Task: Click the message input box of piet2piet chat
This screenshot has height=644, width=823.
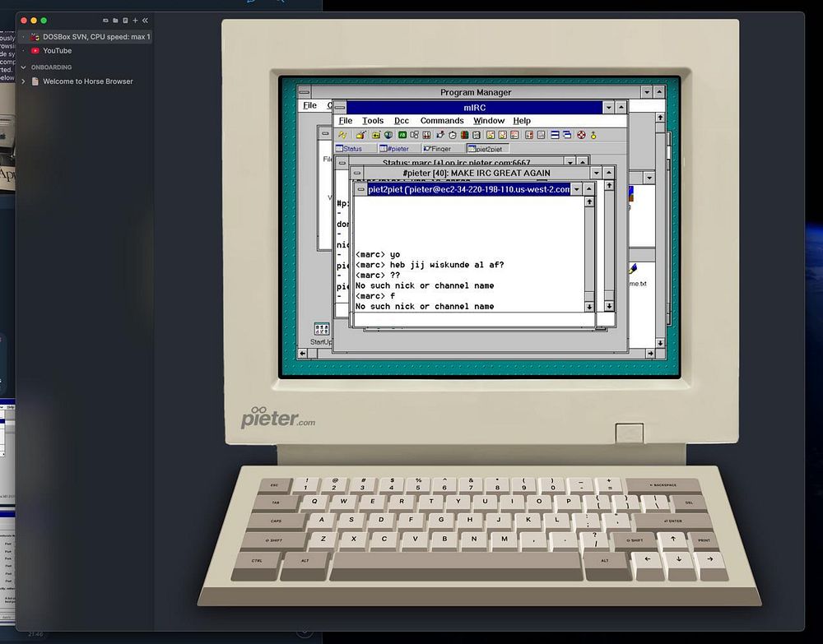Action: 474,319
